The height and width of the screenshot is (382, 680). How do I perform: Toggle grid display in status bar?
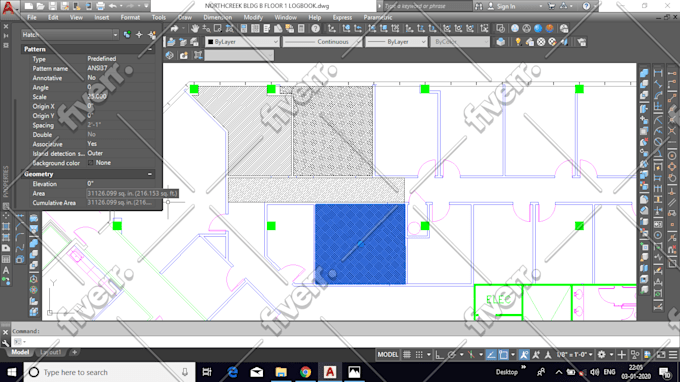407,355
